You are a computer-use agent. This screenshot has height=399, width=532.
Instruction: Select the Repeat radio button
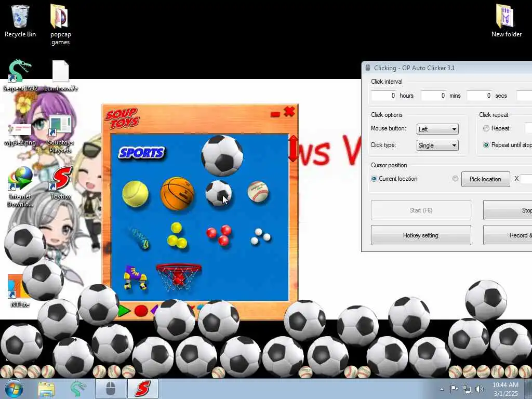[486, 128]
